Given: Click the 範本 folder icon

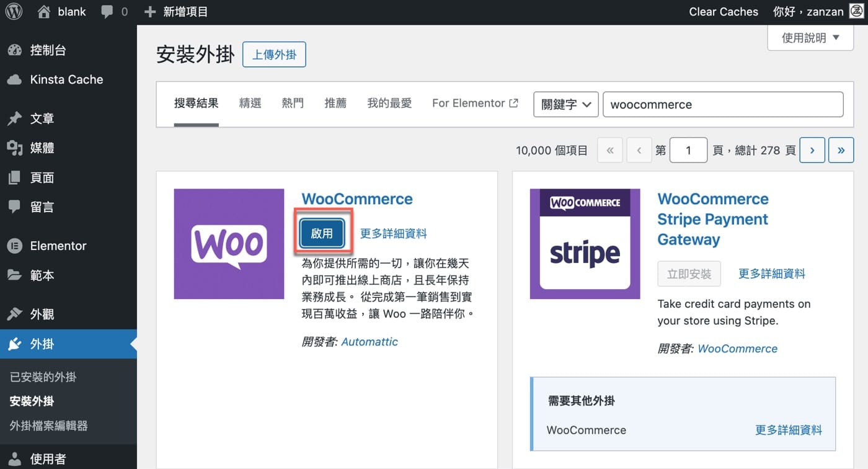Looking at the screenshot, I should click(14, 275).
